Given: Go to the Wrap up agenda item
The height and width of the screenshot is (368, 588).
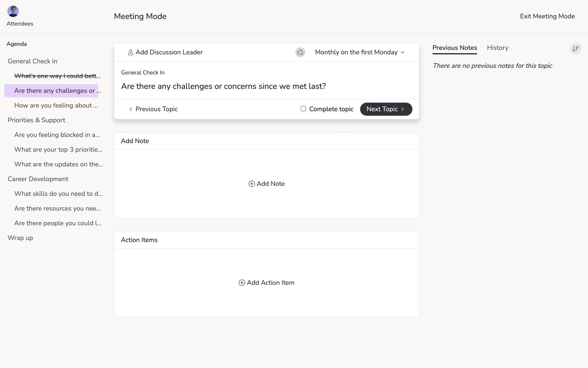Looking at the screenshot, I should pyautogui.click(x=20, y=238).
